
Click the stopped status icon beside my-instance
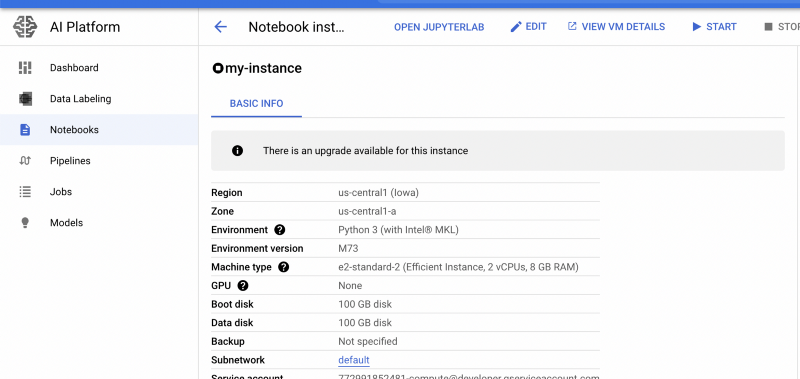[x=218, y=68]
